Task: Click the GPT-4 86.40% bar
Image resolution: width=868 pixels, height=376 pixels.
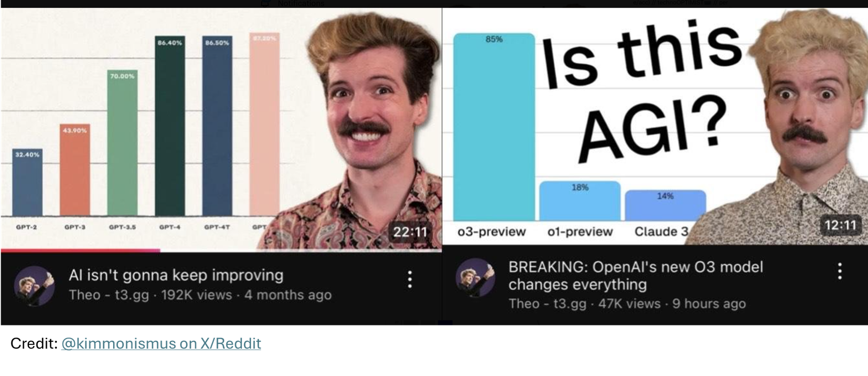Action: (x=170, y=126)
